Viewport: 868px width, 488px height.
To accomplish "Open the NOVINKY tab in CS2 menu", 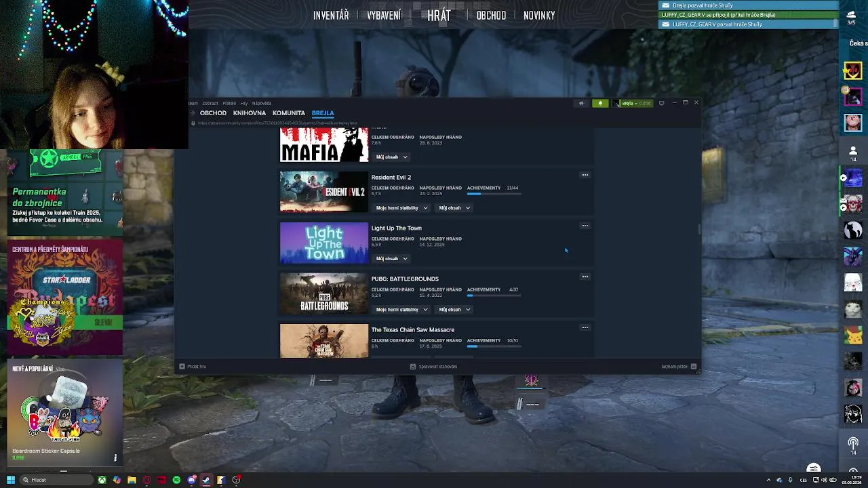I will pos(539,15).
